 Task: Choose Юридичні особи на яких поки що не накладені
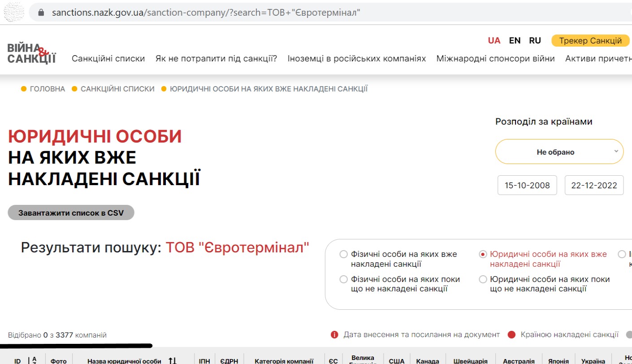(483, 279)
